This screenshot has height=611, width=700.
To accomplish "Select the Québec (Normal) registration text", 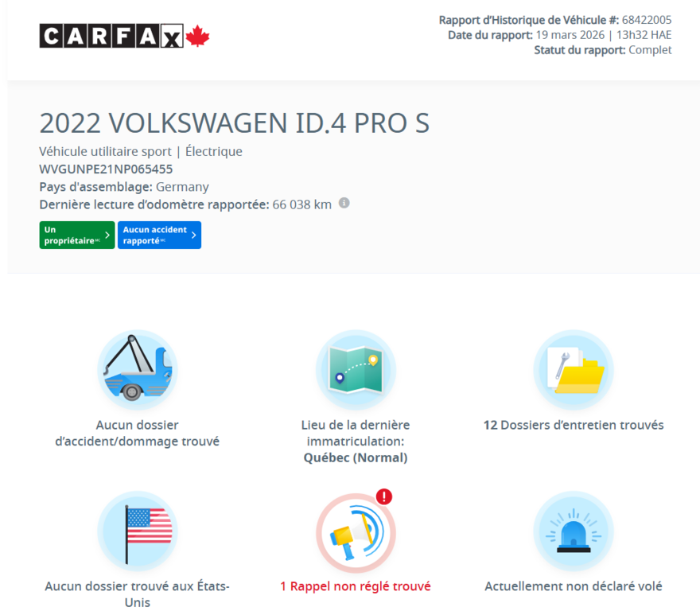I will click(356, 457).
